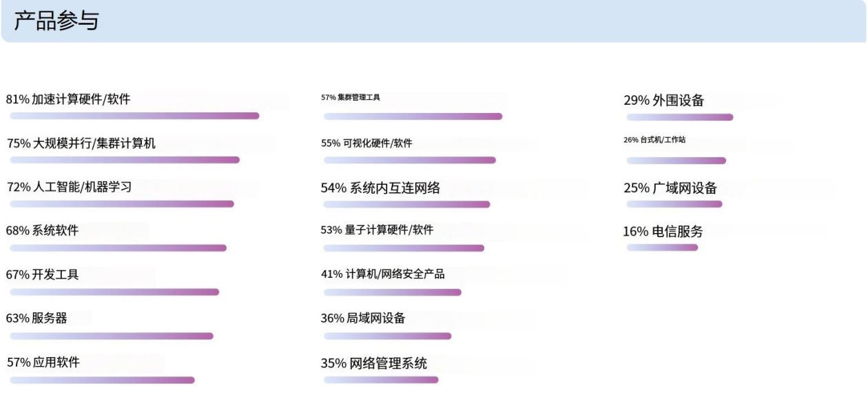The height and width of the screenshot is (406, 868).
Task: Click the progress bar under 68% 系统软件
Action: (x=118, y=248)
